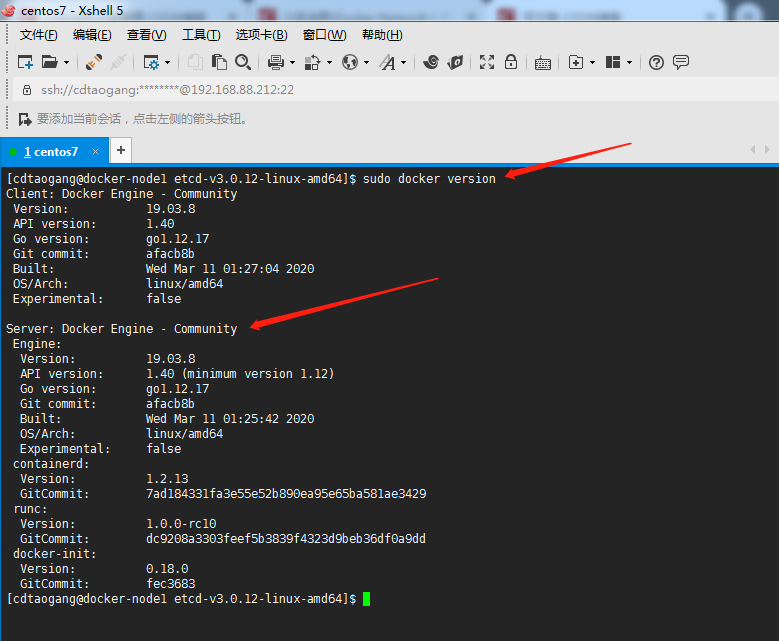Expand the Font dropdown arrow
Viewport: 779px width, 641px height.
tap(403, 63)
